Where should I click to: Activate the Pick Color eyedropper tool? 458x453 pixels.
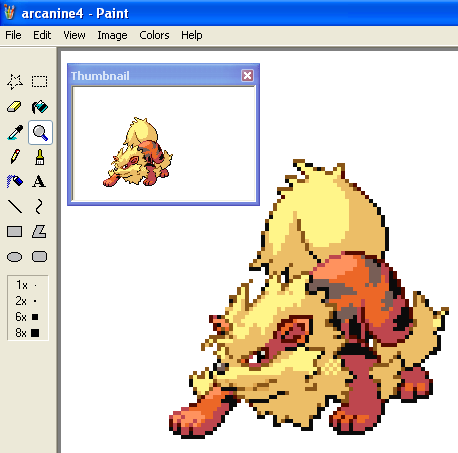(15, 132)
